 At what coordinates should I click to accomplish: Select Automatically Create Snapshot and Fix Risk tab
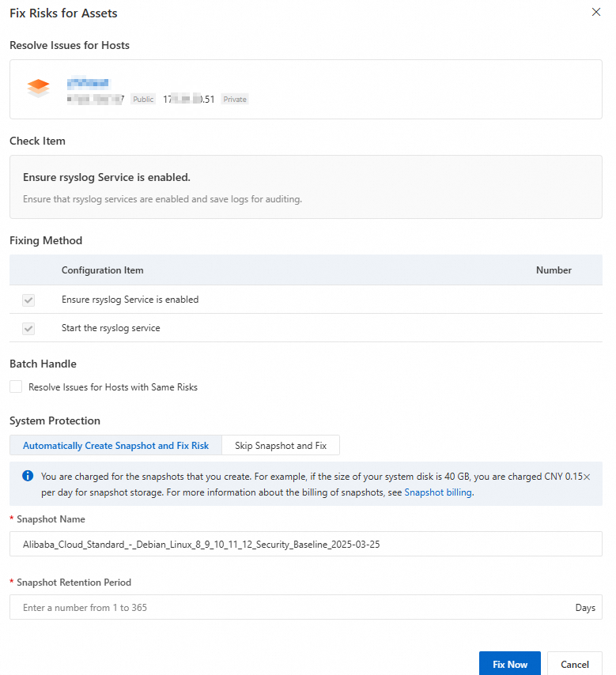coord(115,446)
